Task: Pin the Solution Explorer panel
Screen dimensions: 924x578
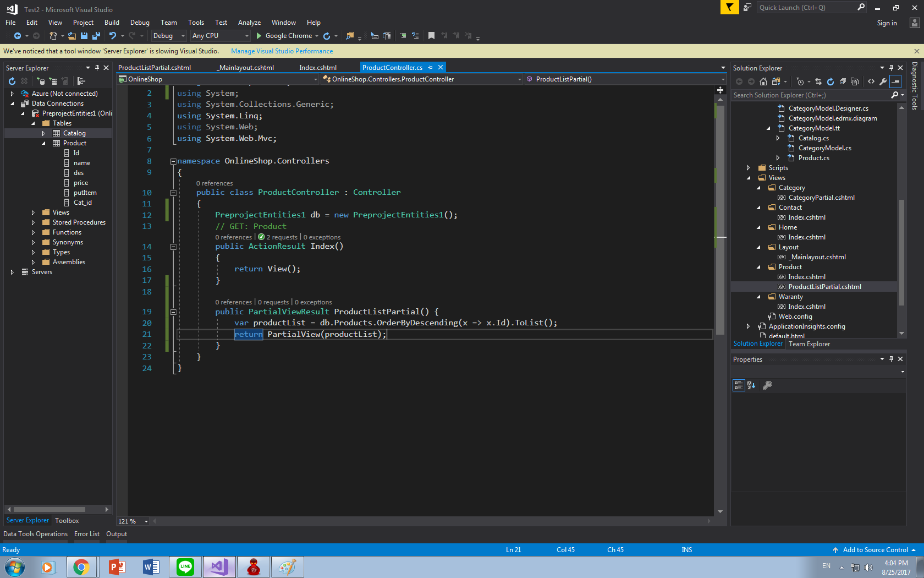Action: pos(891,68)
